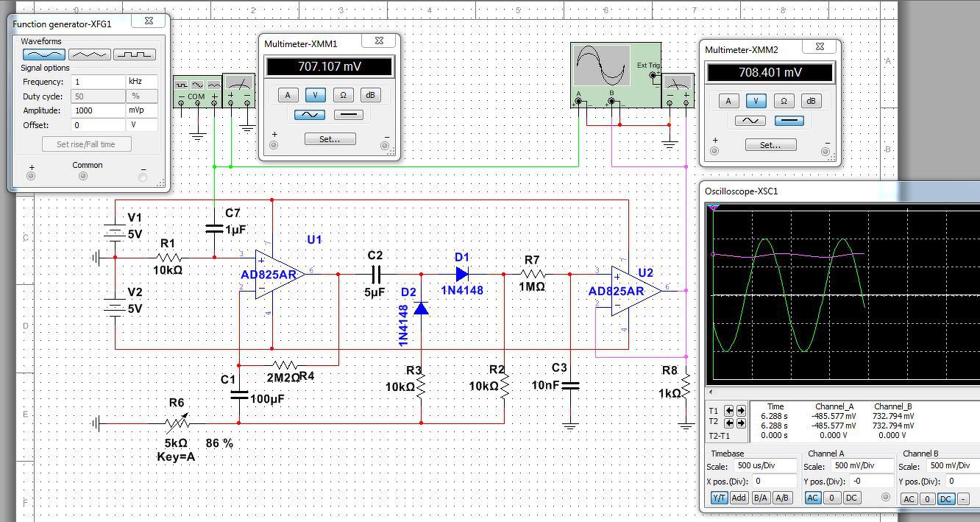The height and width of the screenshot is (522, 980).
Task: Select Y/T display mode on oscilloscope
Action: coord(719,498)
